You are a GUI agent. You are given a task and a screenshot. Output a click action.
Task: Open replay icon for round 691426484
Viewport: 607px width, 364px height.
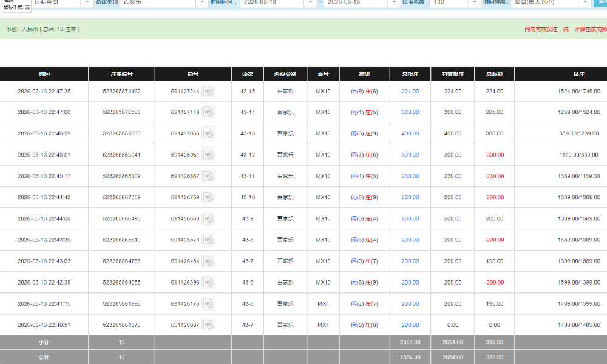coord(208,261)
